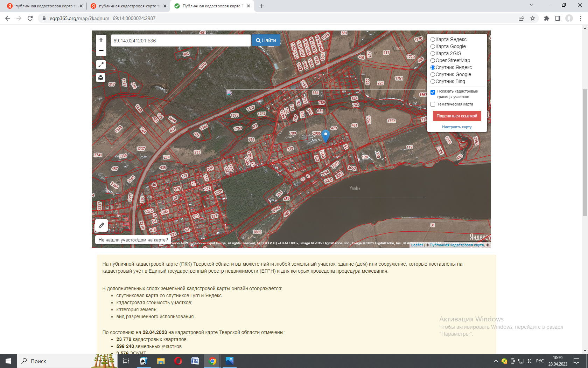The width and height of the screenshot is (588, 368).
Task: Select Карта 2GIS base layer
Action: 433,53
